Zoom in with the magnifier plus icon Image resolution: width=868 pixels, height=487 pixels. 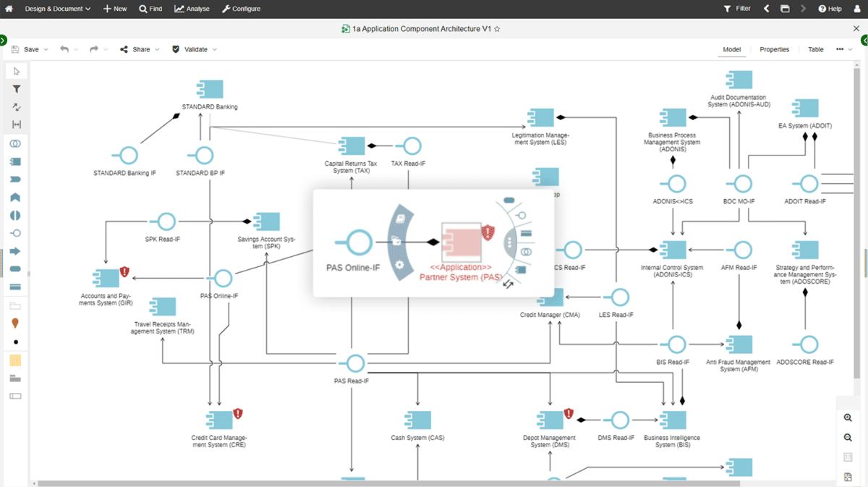coord(847,418)
